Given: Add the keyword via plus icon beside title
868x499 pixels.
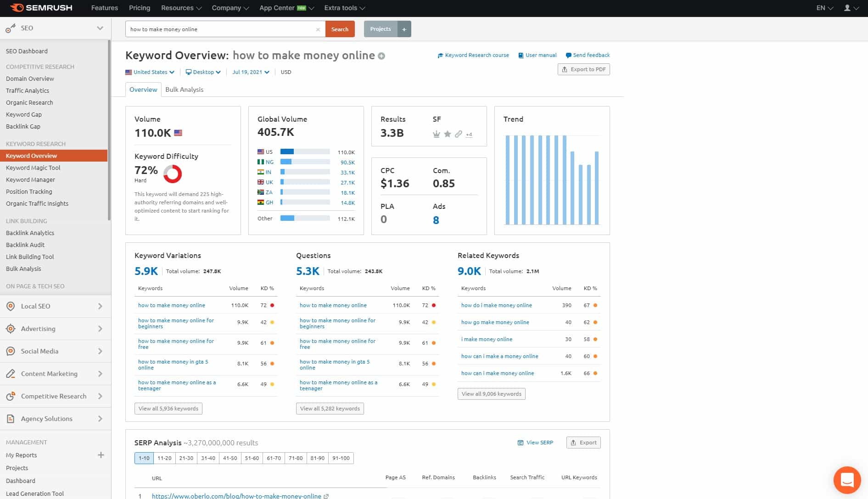Looking at the screenshot, I should (381, 56).
